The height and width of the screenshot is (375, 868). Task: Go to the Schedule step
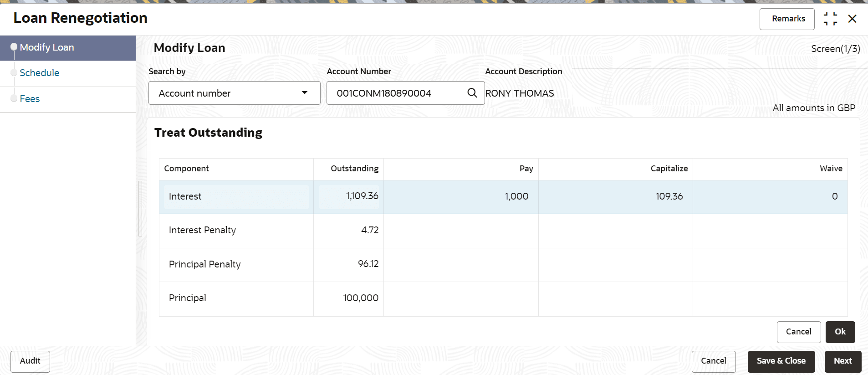[40, 73]
